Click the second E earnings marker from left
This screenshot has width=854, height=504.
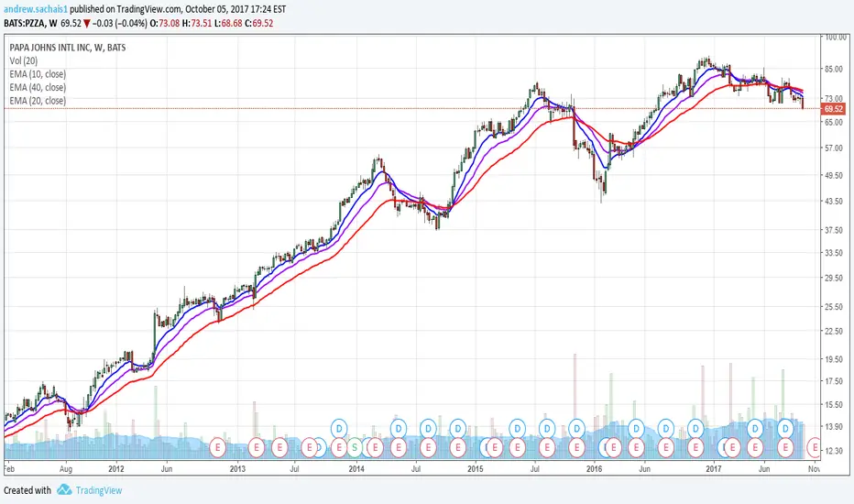256,448
